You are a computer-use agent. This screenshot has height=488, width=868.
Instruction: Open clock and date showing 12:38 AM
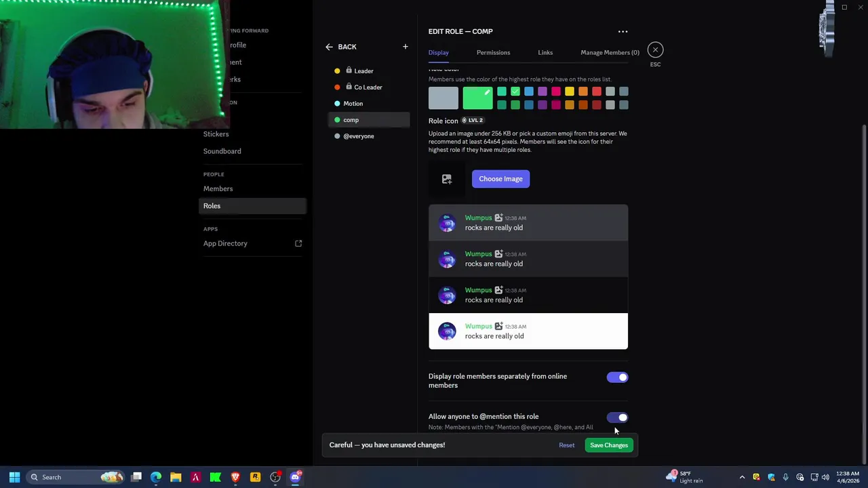[848, 477]
